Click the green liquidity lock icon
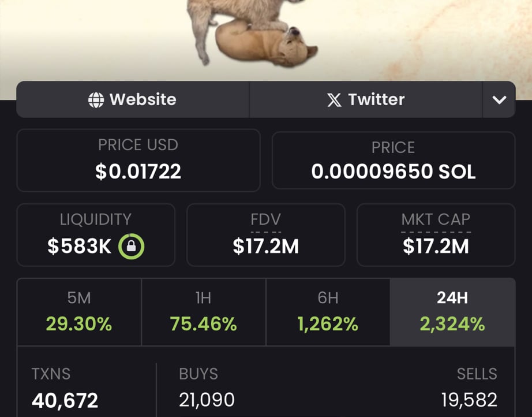The image size is (532, 417). pyautogui.click(x=132, y=246)
